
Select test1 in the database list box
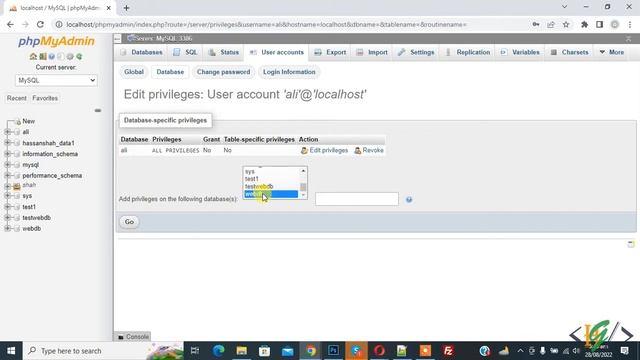(x=271, y=179)
